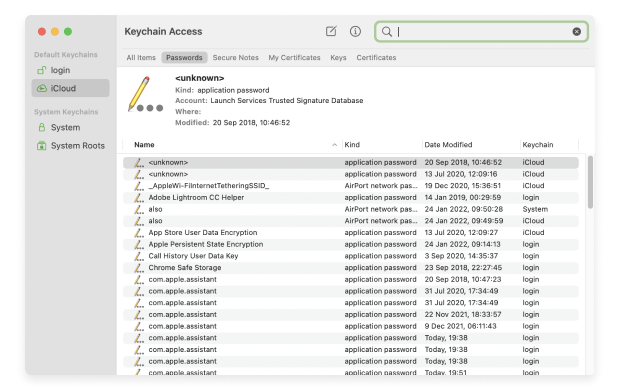Select <unknown> row dated 20 Sep 2018

[x=351, y=163]
